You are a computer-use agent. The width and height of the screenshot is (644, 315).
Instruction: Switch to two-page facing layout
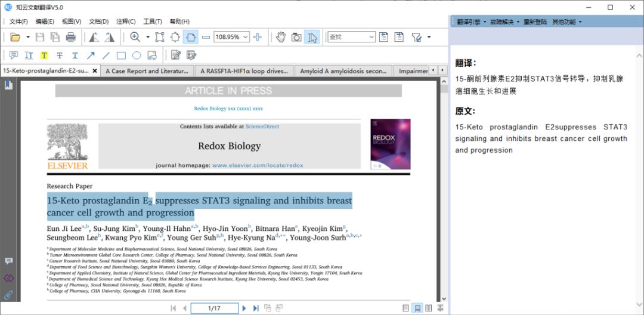click(429, 308)
